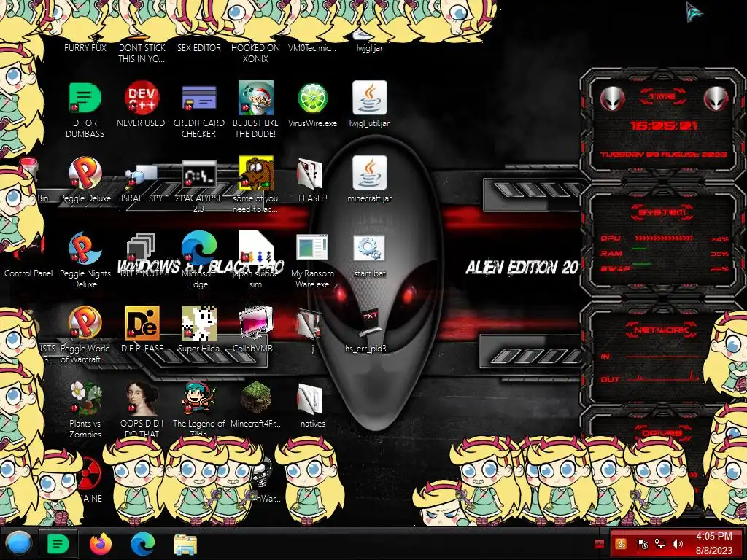The image size is (747, 560).
Task: Open the japan suicide sim icon
Action: 256,248
